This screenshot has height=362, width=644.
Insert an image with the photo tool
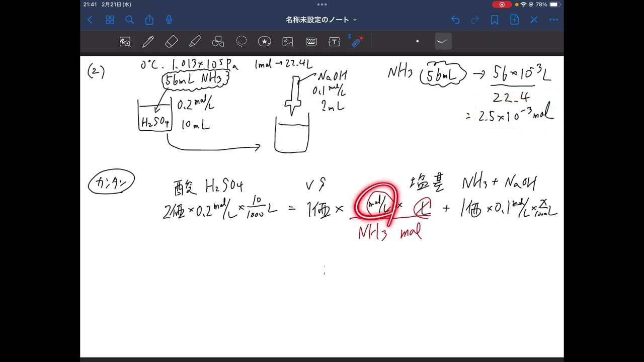coord(288,42)
